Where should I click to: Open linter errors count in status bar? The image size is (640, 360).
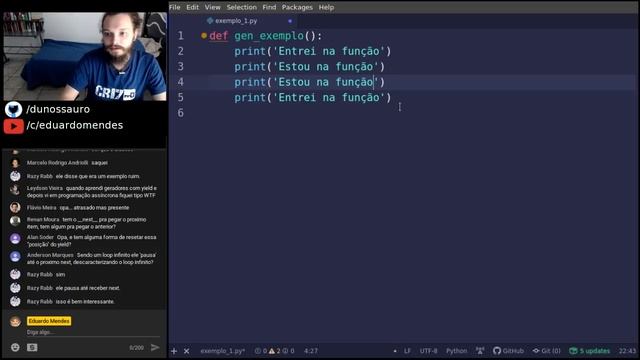tap(261, 351)
